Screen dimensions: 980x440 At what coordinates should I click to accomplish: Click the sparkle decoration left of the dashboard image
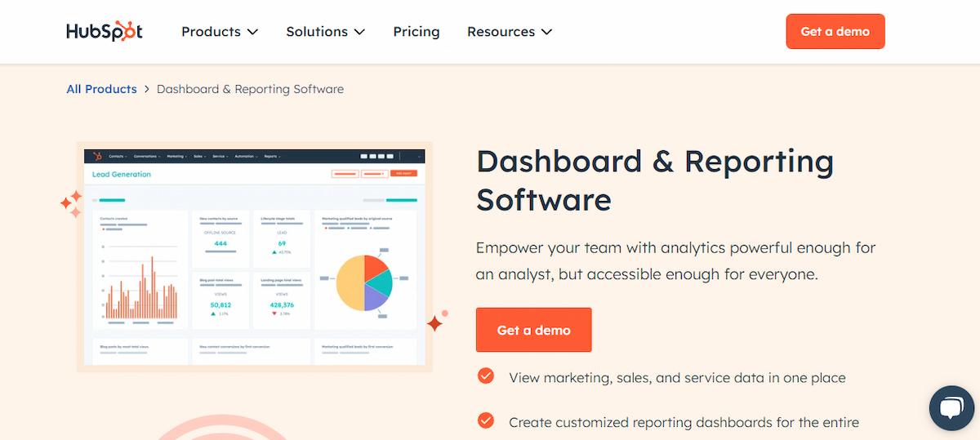tap(71, 204)
